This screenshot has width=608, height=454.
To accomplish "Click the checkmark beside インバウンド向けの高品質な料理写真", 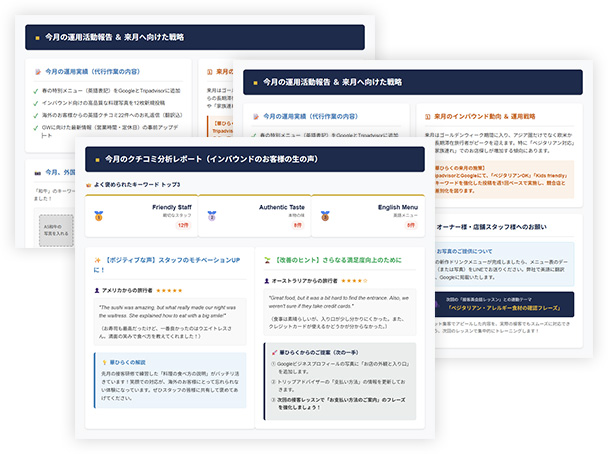I will 36,104.
